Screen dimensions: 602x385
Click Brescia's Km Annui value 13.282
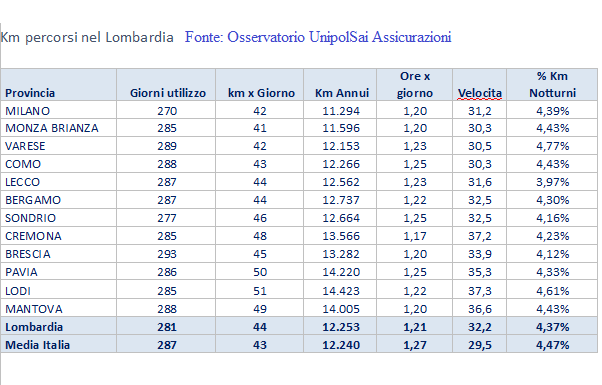[x=341, y=254]
